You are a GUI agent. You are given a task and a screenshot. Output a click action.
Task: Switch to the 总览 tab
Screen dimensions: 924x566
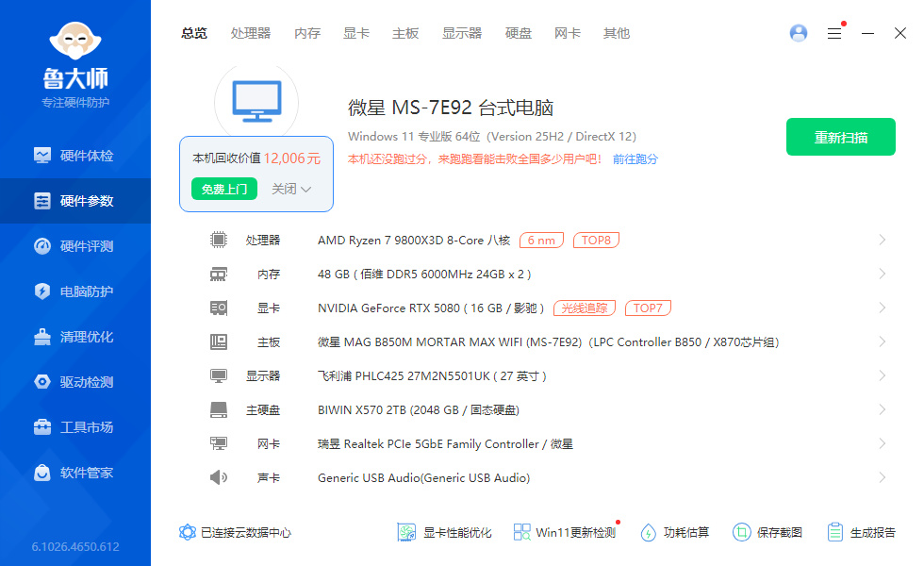point(194,34)
